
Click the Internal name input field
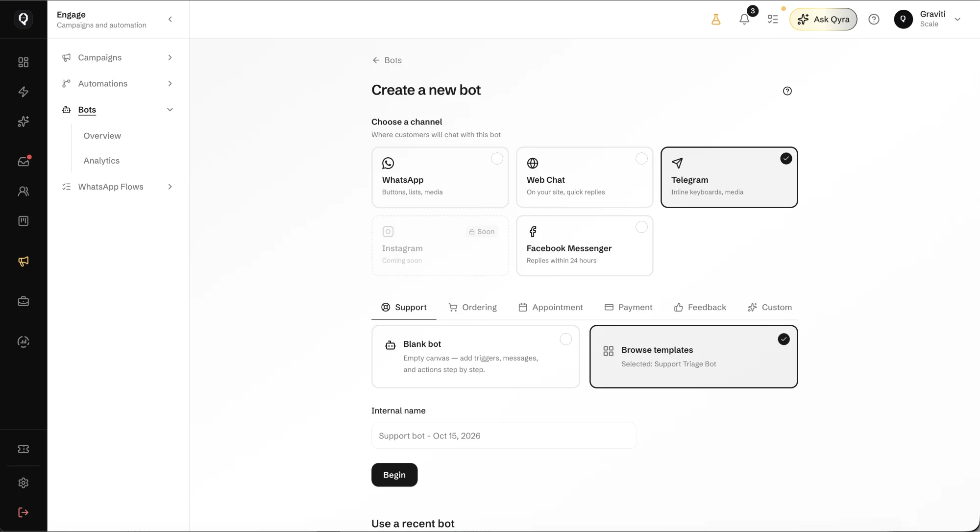pos(504,436)
